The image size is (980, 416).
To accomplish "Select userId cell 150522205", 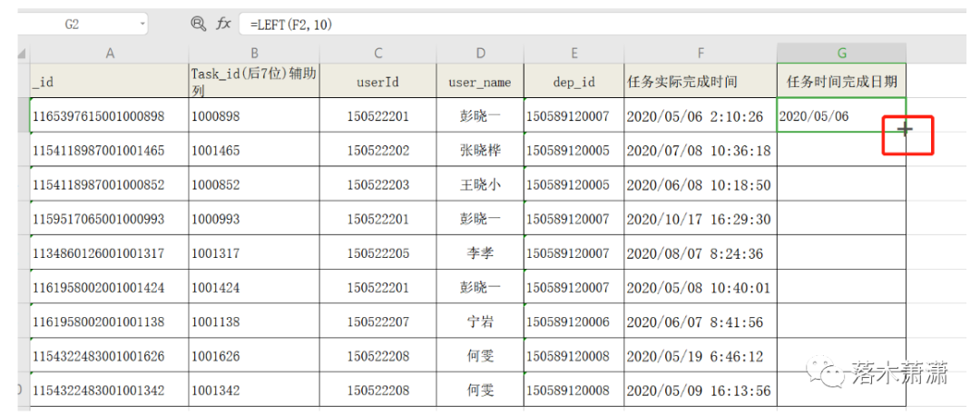I will 378,253.
